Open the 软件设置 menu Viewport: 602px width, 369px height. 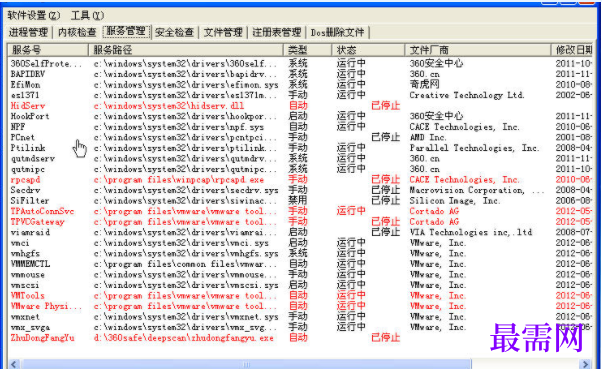coord(34,15)
